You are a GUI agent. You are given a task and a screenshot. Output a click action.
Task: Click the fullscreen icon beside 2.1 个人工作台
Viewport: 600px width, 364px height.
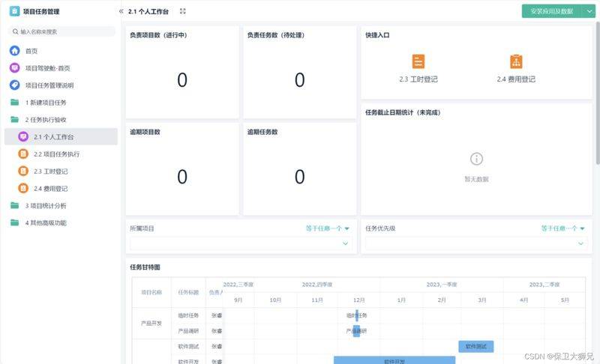183,11
